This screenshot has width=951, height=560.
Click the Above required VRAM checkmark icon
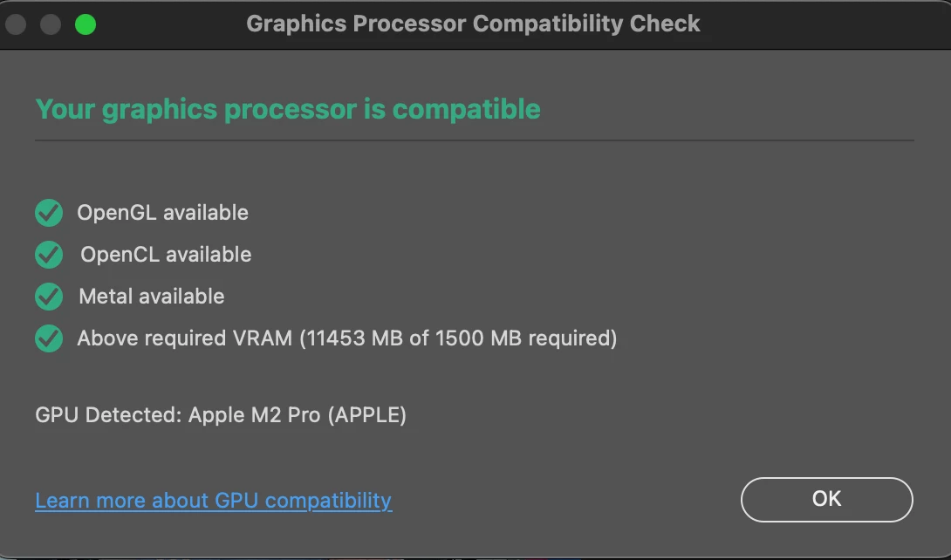pyautogui.click(x=49, y=338)
